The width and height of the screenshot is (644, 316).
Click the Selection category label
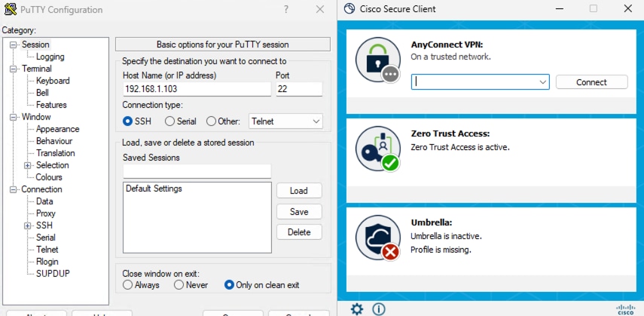pyautogui.click(x=52, y=165)
